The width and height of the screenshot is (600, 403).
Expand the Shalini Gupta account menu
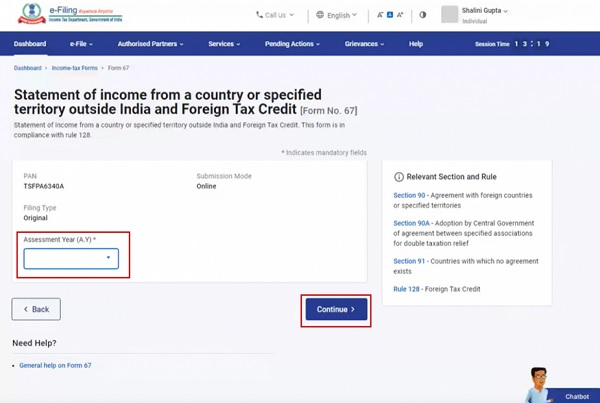(484, 11)
